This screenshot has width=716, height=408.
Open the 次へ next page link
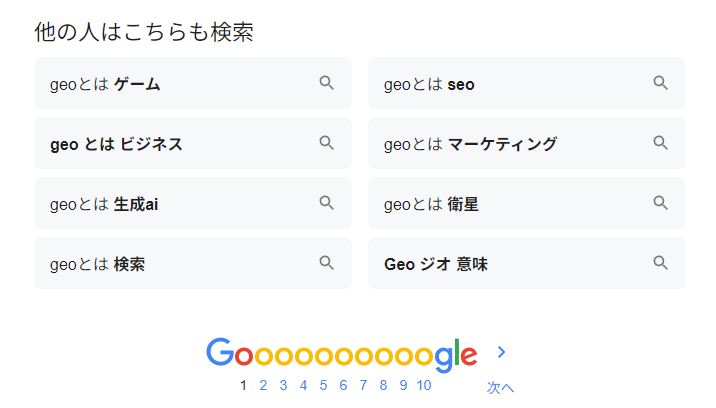coord(500,387)
